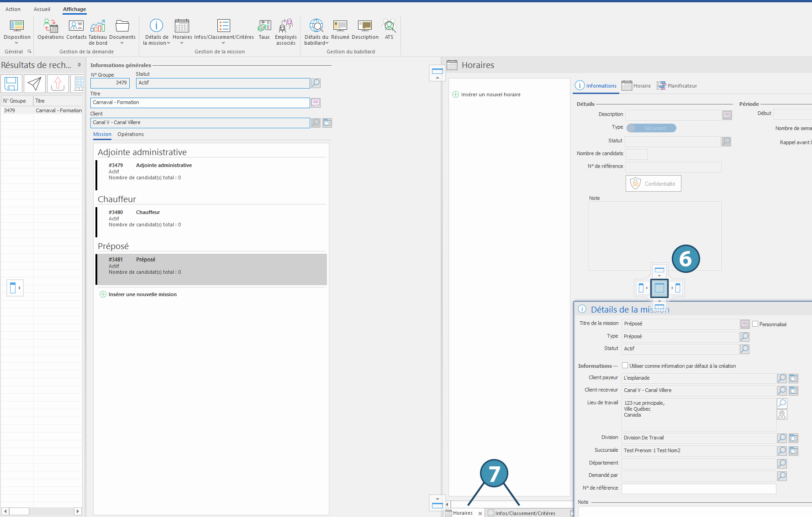
Task: Click Insérer une nouvelle mission
Action: coord(142,294)
